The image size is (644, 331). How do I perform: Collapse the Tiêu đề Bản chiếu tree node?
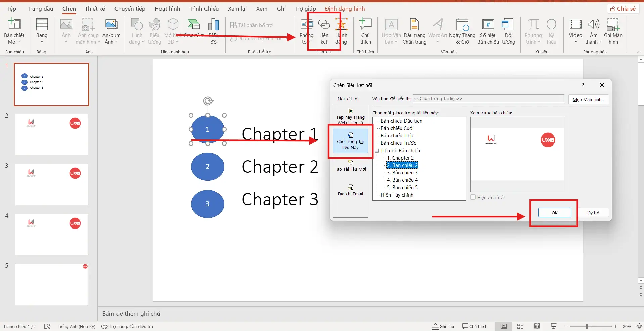click(x=377, y=151)
